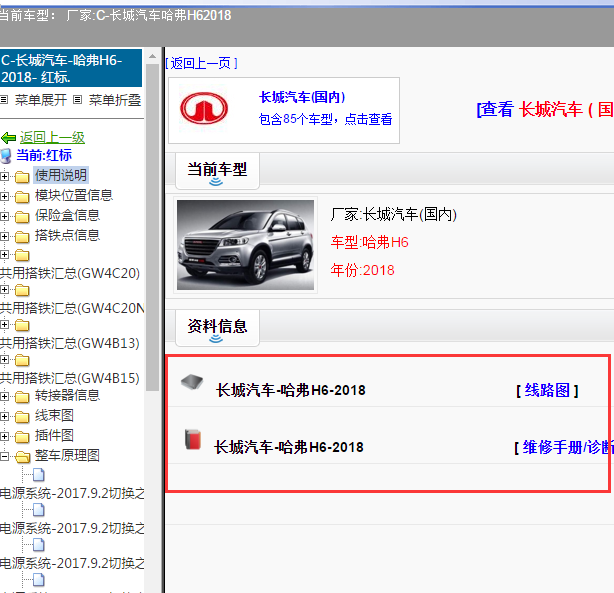
Task: Click the folder icon next to 线束图
Action: (x=22, y=417)
